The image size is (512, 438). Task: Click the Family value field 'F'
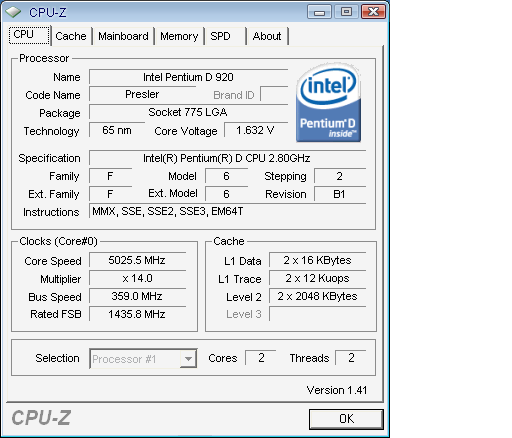point(110,176)
